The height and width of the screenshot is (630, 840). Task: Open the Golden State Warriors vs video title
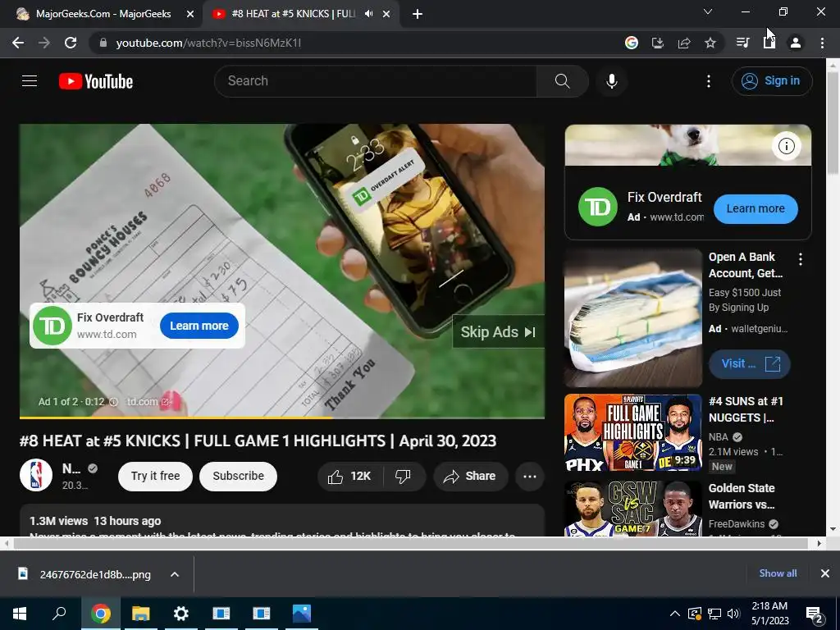point(742,496)
